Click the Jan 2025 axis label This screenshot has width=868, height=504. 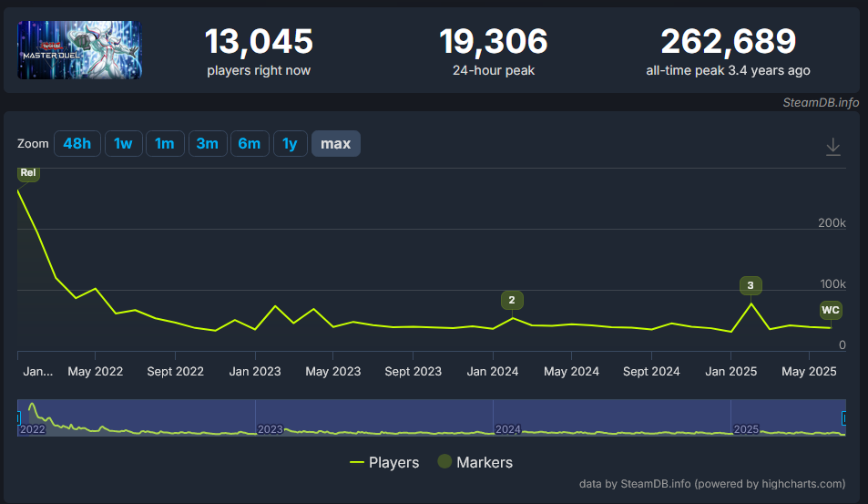pyautogui.click(x=730, y=372)
